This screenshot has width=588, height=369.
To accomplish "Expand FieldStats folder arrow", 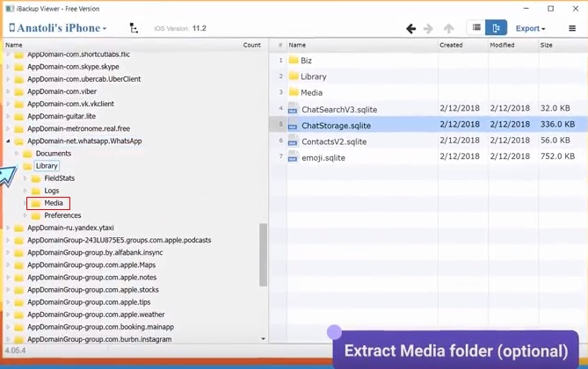I will (25, 178).
